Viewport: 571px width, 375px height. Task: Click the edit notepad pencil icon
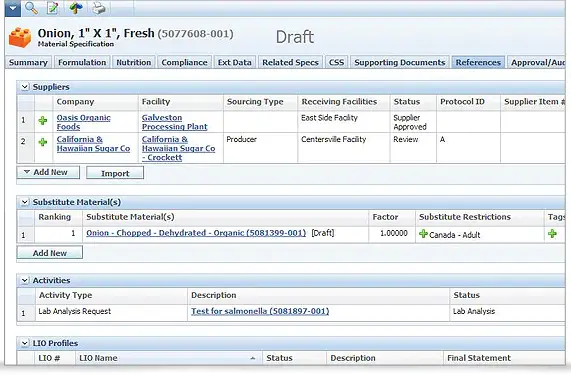point(53,8)
